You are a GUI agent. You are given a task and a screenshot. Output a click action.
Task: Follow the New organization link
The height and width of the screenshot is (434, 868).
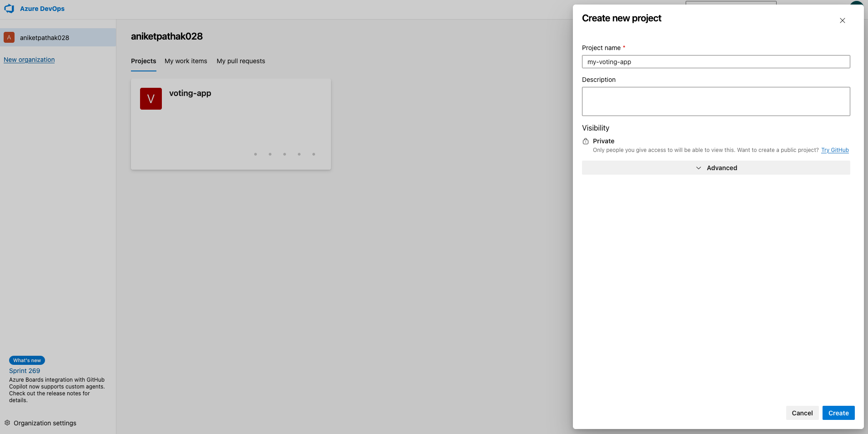pos(29,60)
